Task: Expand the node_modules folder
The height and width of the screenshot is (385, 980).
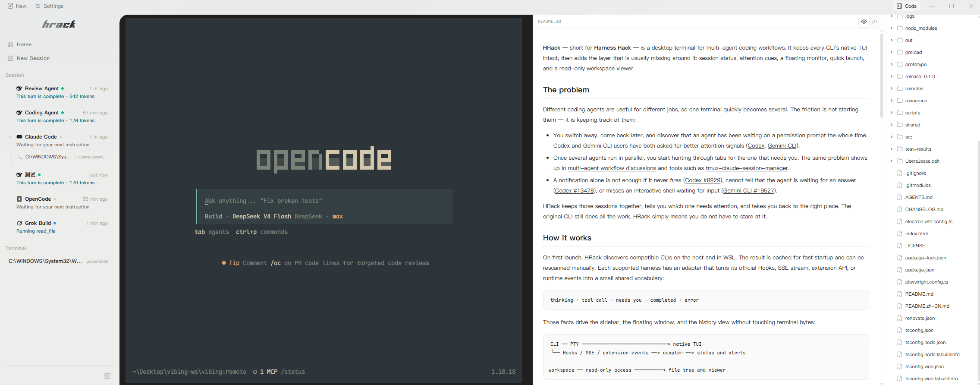Action: tap(892, 28)
